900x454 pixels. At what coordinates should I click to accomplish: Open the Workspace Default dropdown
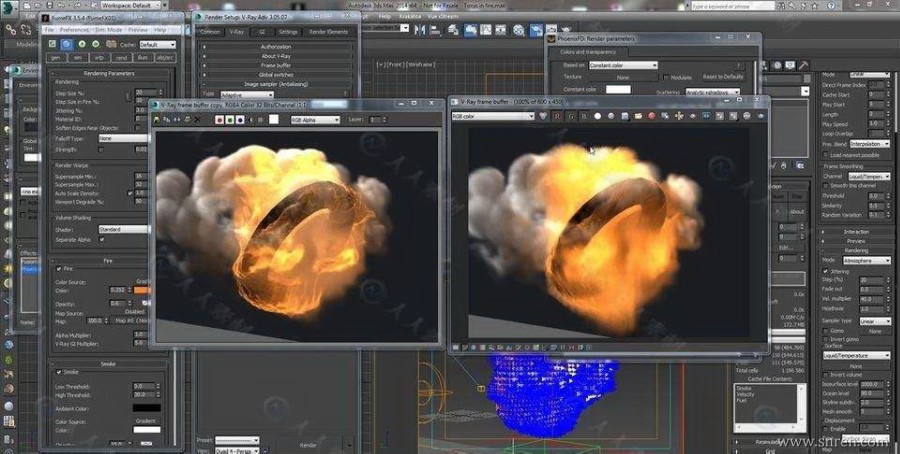pos(131,5)
